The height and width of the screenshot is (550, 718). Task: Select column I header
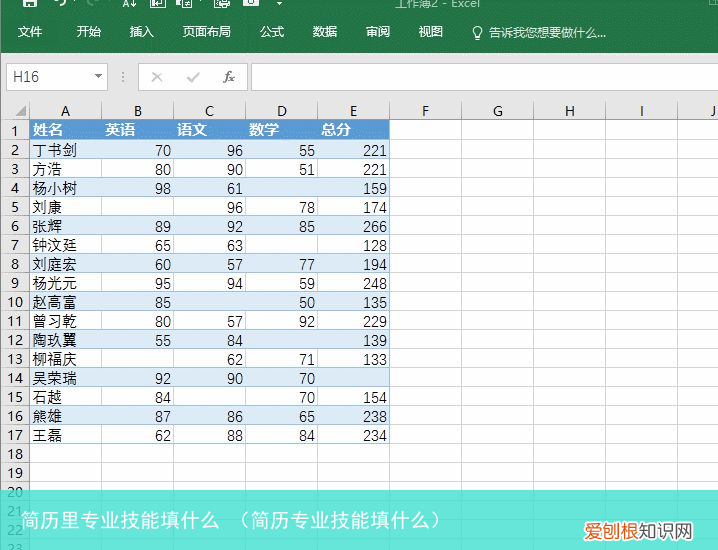tap(641, 111)
